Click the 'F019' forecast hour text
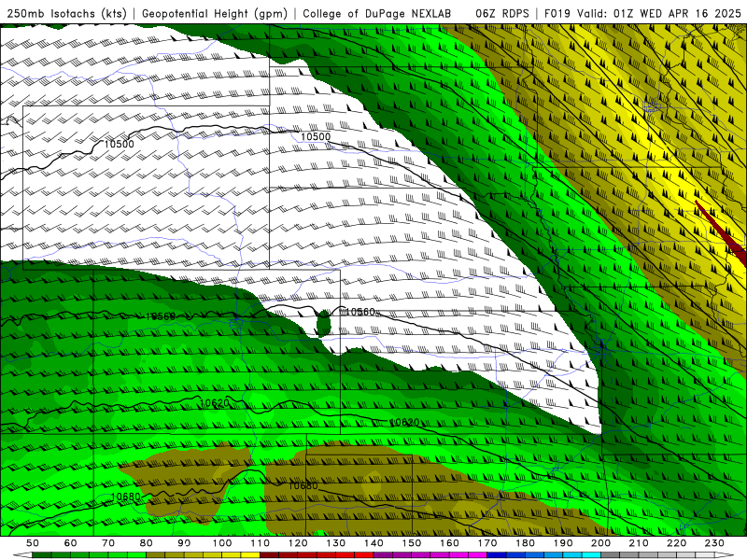Screen dimensions: 747x560 557,14
